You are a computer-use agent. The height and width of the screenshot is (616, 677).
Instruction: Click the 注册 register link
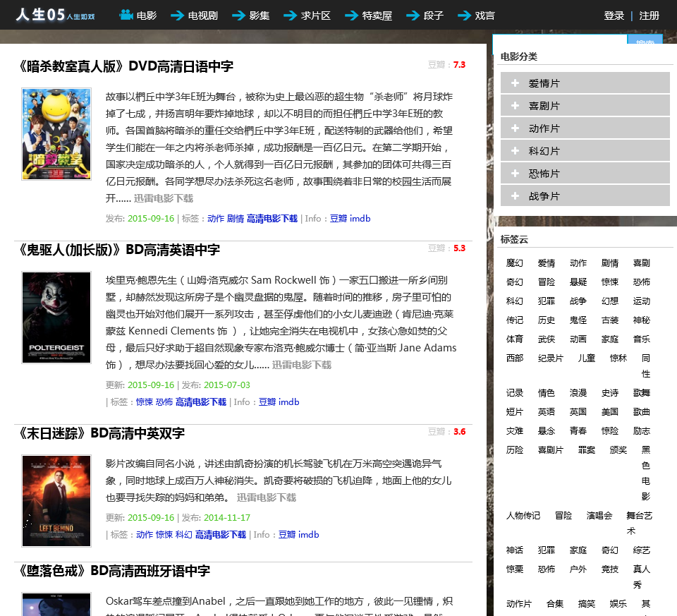[x=649, y=16]
